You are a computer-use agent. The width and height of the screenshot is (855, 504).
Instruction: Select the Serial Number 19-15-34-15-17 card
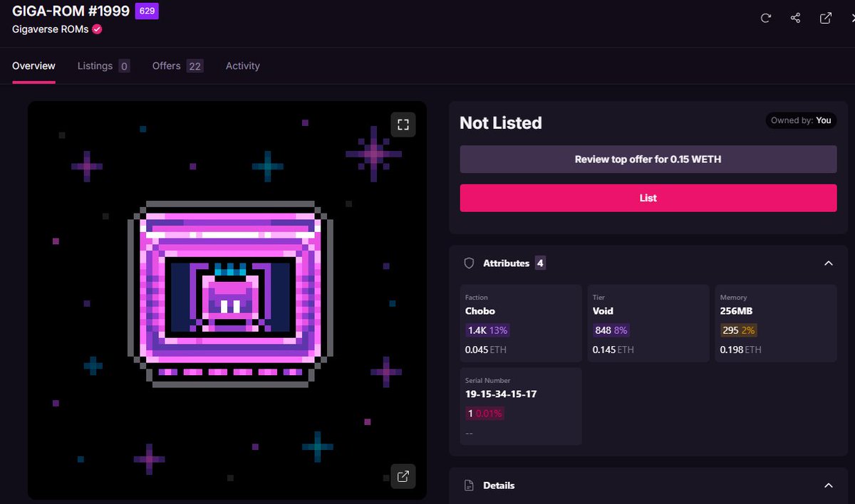521,406
